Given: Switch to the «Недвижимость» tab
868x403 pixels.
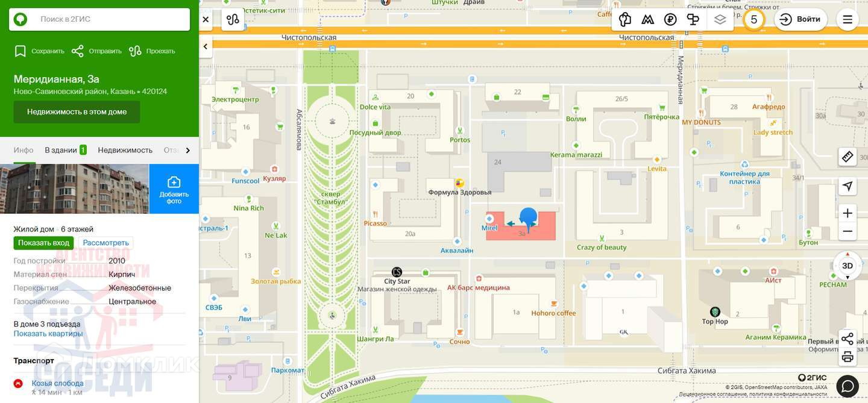Looking at the screenshot, I should click(x=125, y=150).
